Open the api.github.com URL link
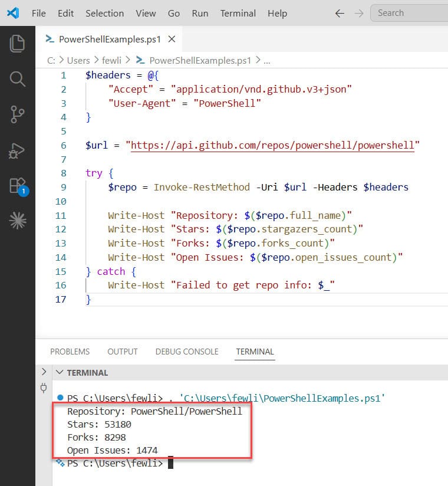The image size is (448, 486). (x=272, y=145)
